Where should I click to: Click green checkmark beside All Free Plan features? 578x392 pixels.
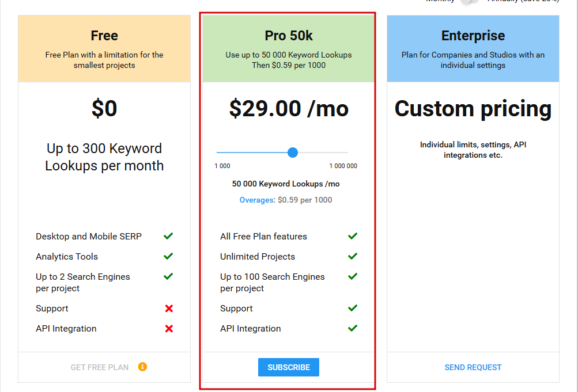pyautogui.click(x=353, y=236)
